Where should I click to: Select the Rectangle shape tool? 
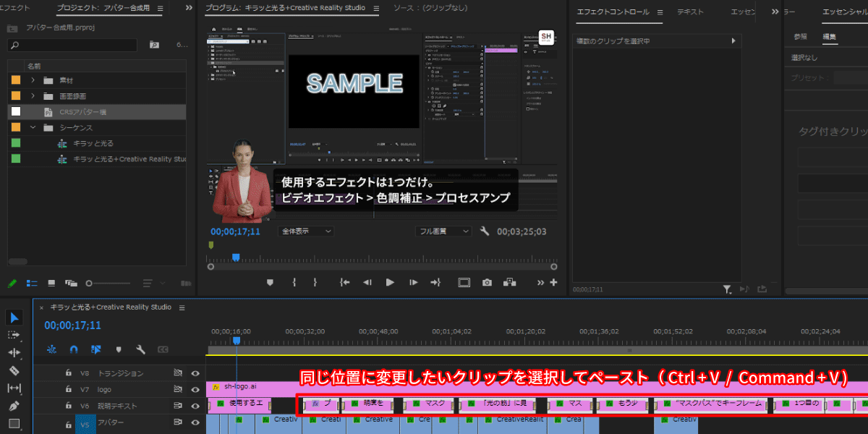tap(14, 423)
